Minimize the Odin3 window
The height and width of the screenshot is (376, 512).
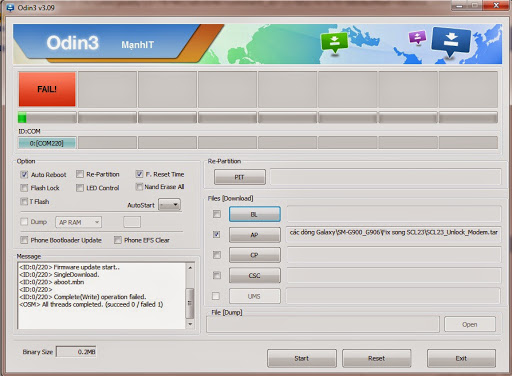tap(460, 6)
